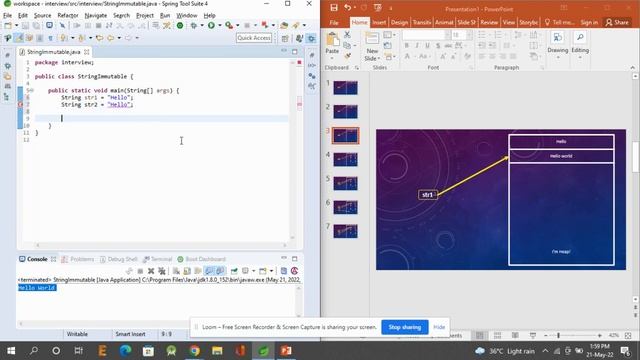Toggle Scroll Lock icon in Console toolbar

187,271
